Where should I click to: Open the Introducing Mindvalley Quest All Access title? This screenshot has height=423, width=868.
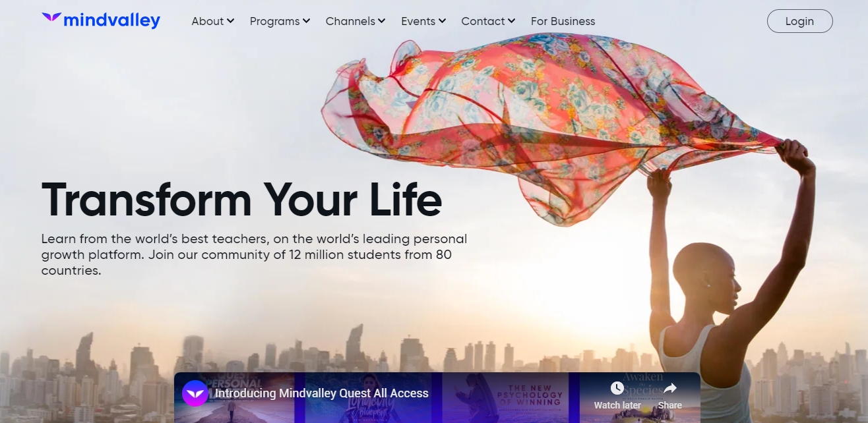[322, 393]
